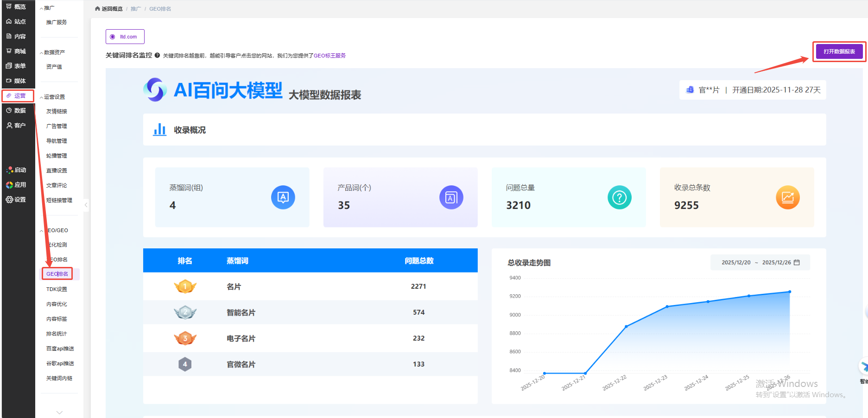Expand more items with bottom chevron
Viewport: 868px width, 418px height.
point(59,412)
